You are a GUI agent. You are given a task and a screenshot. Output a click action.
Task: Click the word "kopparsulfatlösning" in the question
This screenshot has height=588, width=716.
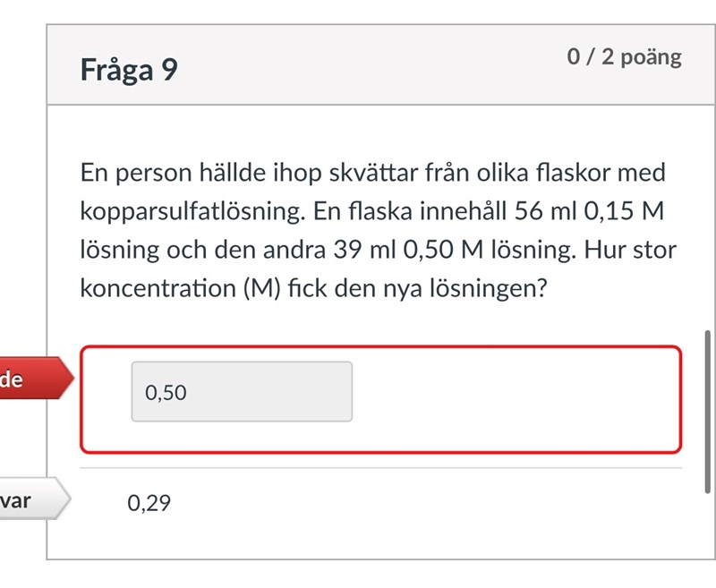(184, 212)
